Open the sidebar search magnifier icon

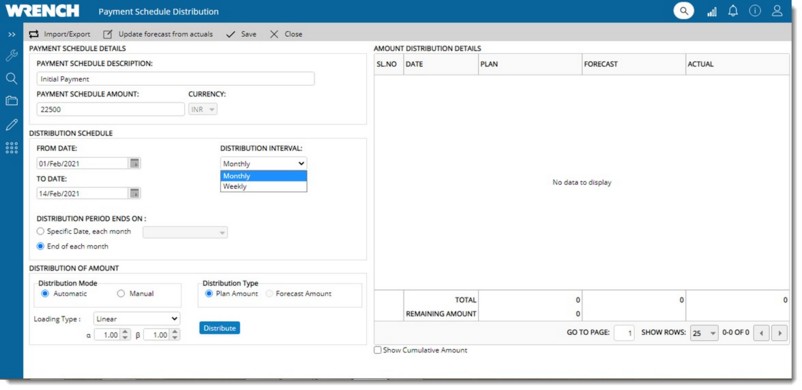(11, 78)
